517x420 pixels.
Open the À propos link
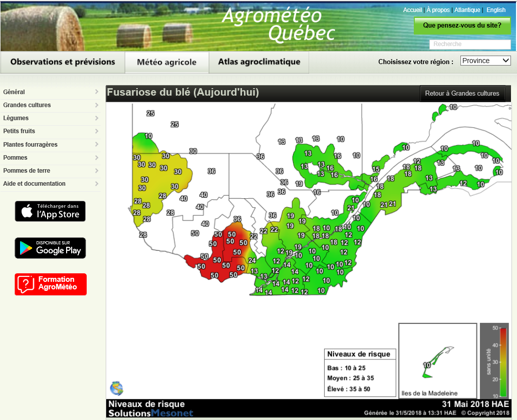tap(439, 10)
